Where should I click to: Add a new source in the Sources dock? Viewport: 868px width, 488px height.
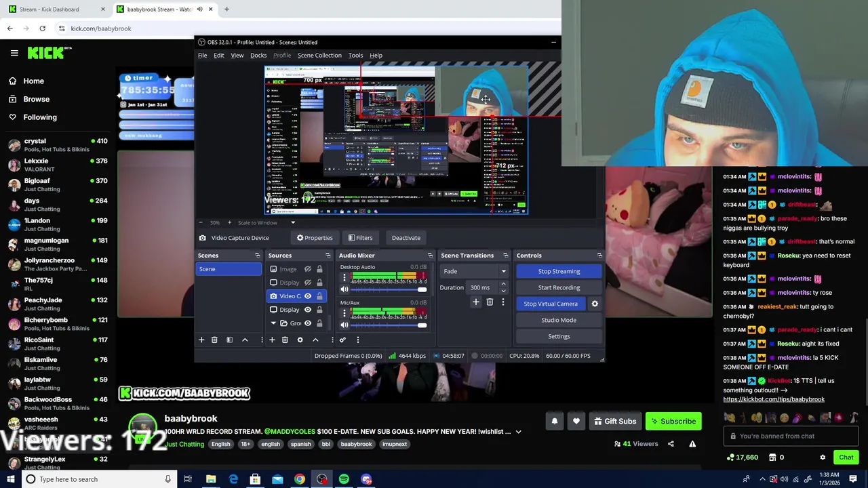point(272,340)
